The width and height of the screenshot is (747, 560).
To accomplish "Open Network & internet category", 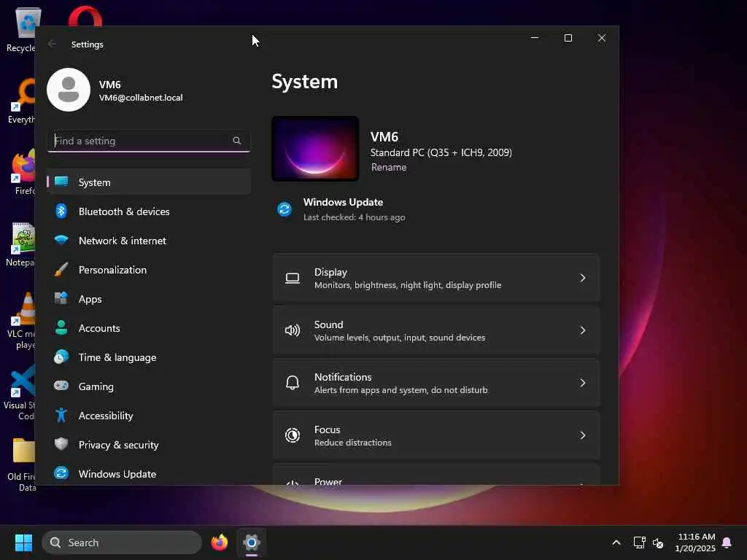I will (149, 240).
